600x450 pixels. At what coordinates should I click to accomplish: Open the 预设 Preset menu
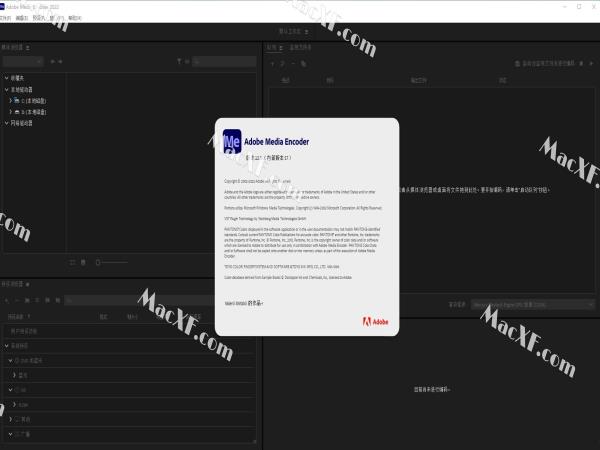tap(39, 18)
